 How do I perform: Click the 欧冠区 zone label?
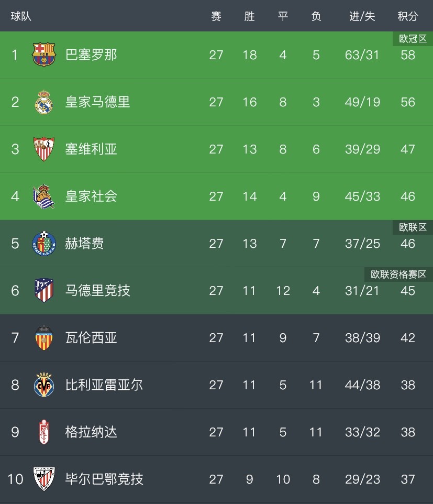[413, 39]
